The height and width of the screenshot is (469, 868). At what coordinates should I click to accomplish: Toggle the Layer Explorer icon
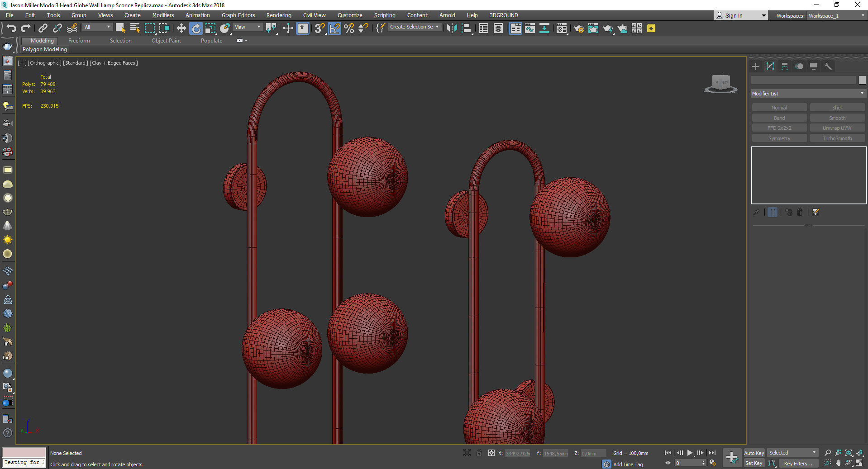(x=498, y=28)
